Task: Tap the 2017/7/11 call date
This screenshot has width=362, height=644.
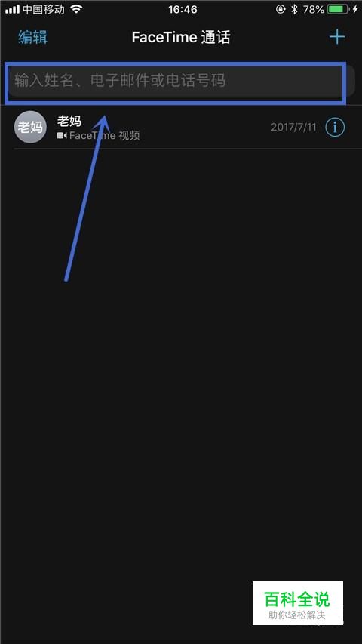Action: point(294,128)
